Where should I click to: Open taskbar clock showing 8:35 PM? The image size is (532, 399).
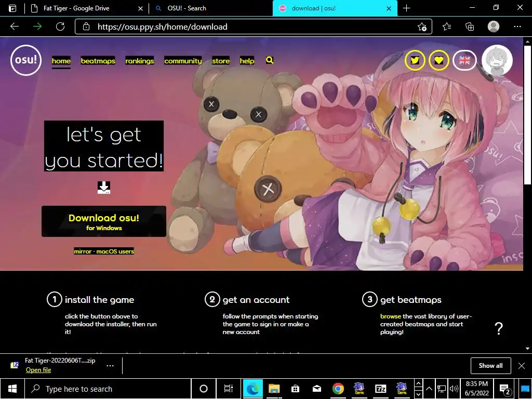477,389
